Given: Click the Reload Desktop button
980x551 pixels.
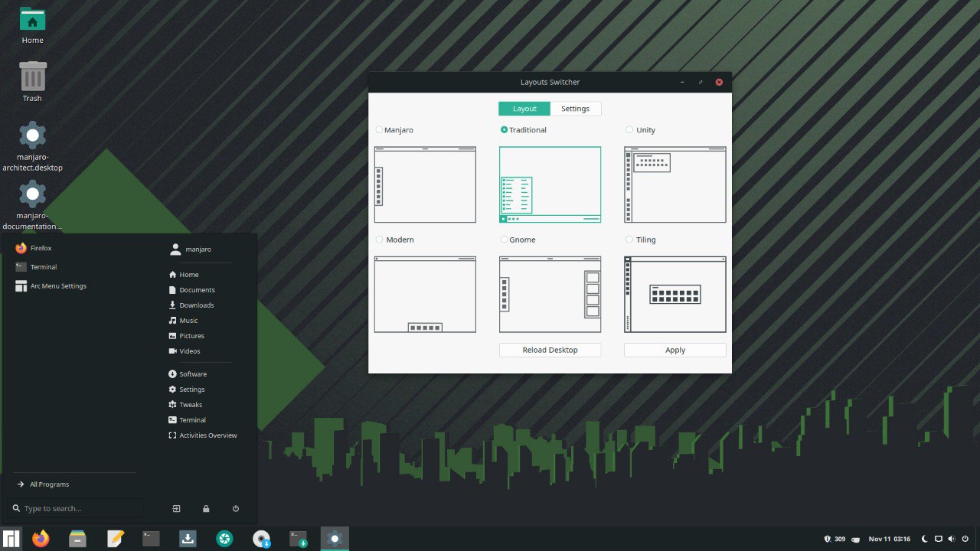Looking at the screenshot, I should tap(550, 350).
